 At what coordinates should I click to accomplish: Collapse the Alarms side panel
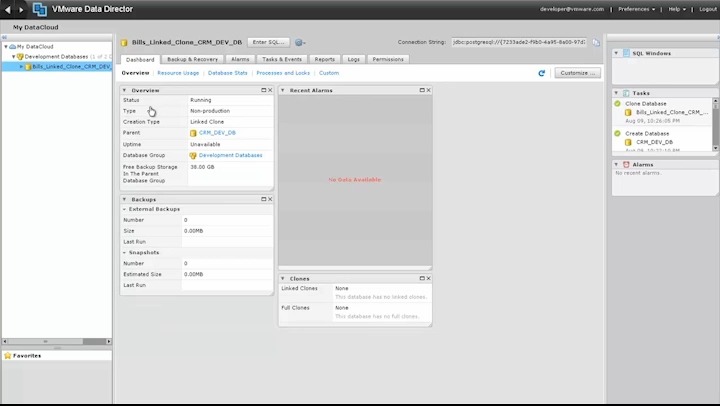pyautogui.click(x=616, y=164)
